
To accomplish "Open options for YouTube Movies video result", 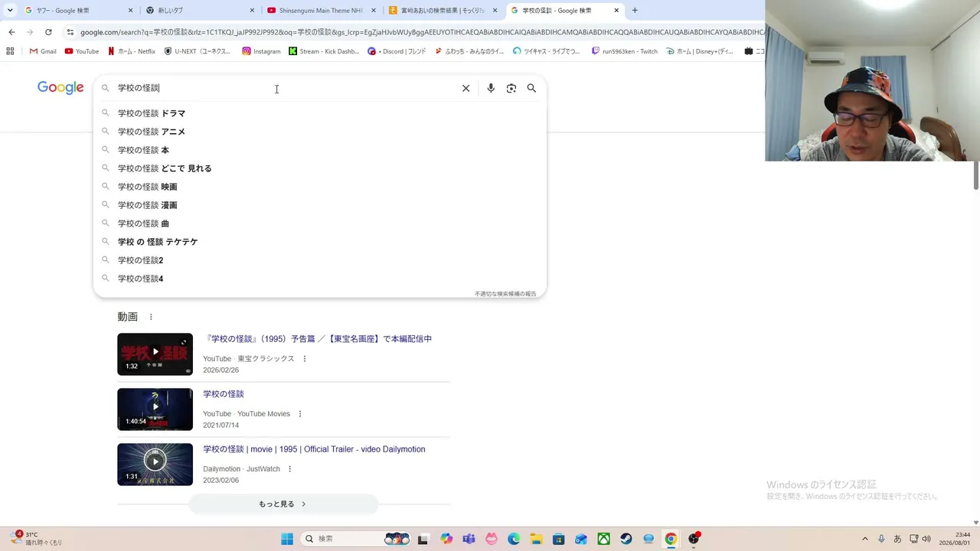I will [x=300, y=414].
